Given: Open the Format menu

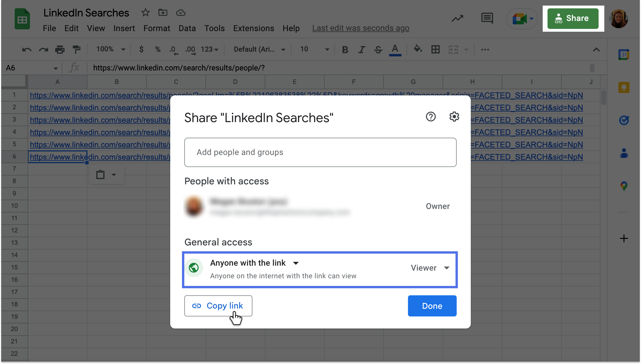Looking at the screenshot, I should pos(157,28).
